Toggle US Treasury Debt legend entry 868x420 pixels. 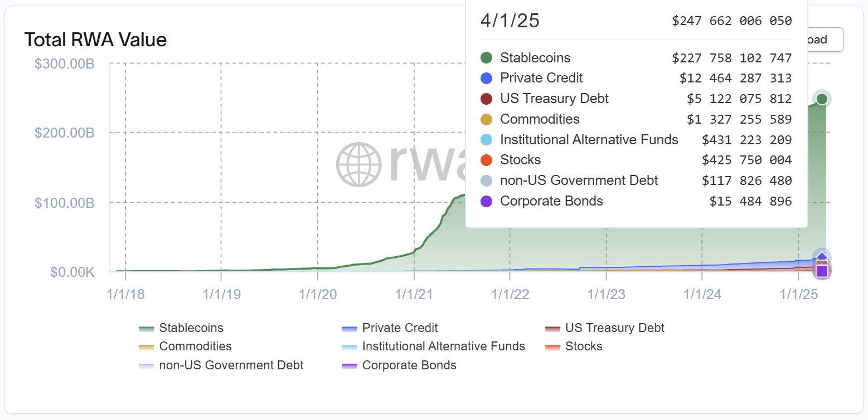click(604, 328)
